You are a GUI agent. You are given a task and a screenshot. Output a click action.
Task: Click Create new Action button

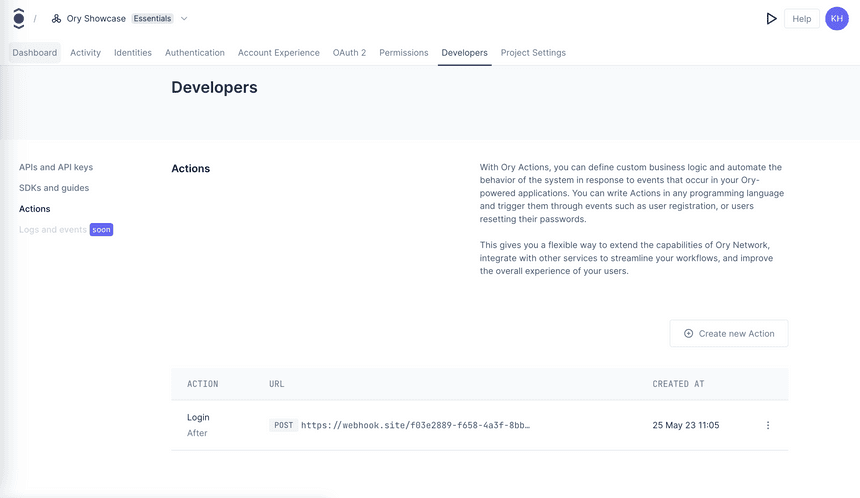point(729,333)
